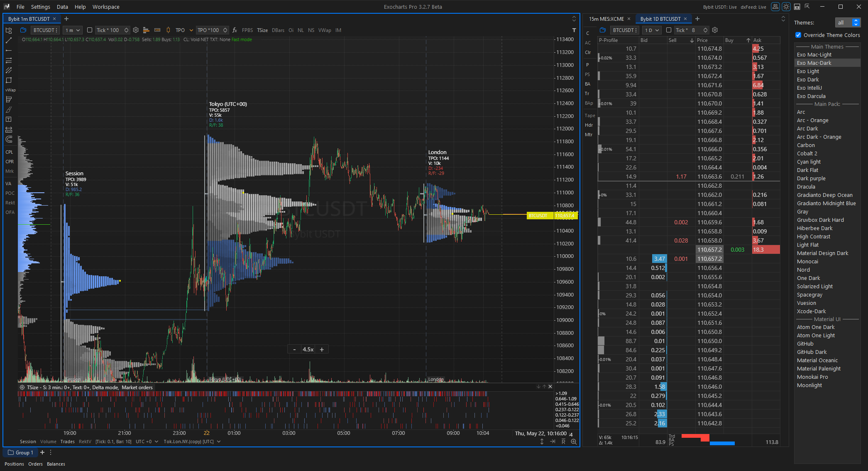Click the vertical auto-scale arrow icon
The height and width of the screenshot is (471, 868).
(x=542, y=442)
